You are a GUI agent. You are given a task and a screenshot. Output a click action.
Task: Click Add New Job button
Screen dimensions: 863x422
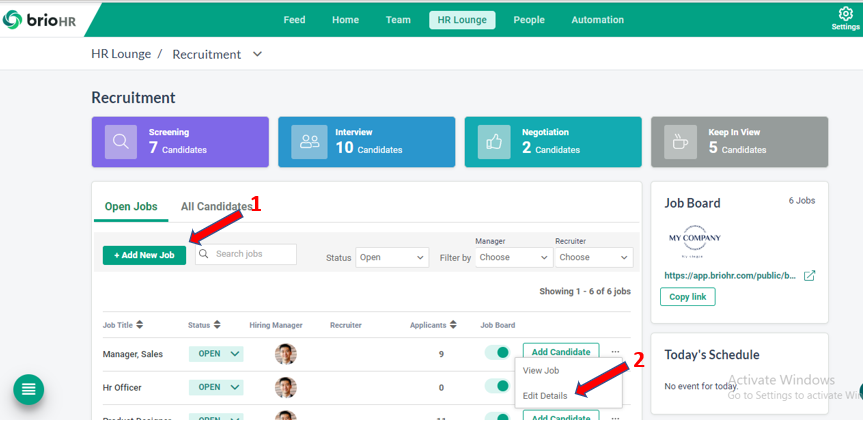[x=144, y=255]
